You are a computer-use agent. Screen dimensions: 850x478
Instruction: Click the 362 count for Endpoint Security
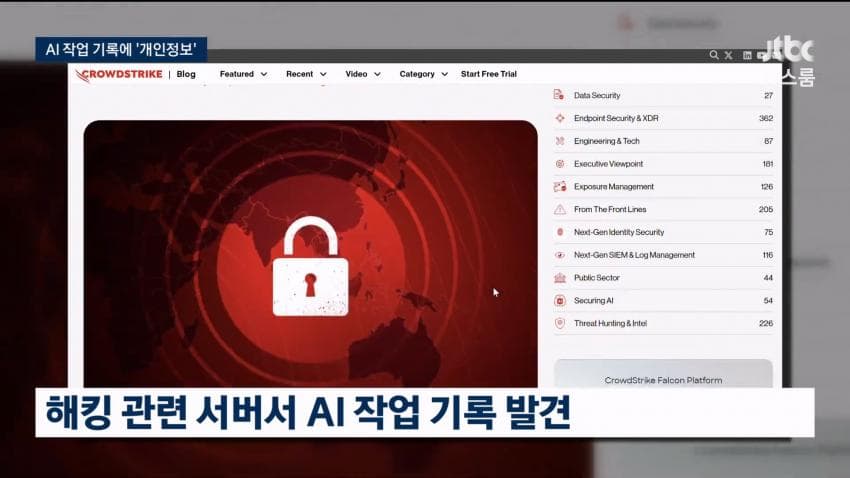(x=766, y=118)
